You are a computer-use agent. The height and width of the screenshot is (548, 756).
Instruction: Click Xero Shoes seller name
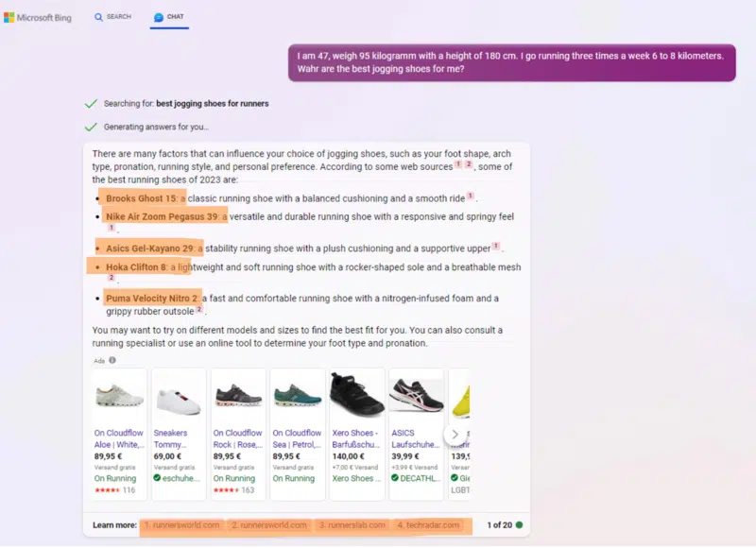click(356, 478)
